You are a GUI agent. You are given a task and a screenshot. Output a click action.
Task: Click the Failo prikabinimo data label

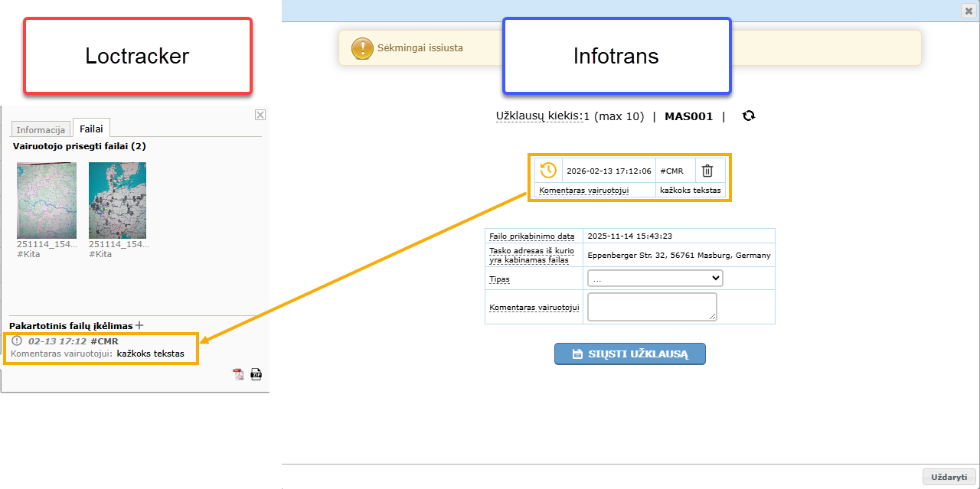tap(531, 236)
